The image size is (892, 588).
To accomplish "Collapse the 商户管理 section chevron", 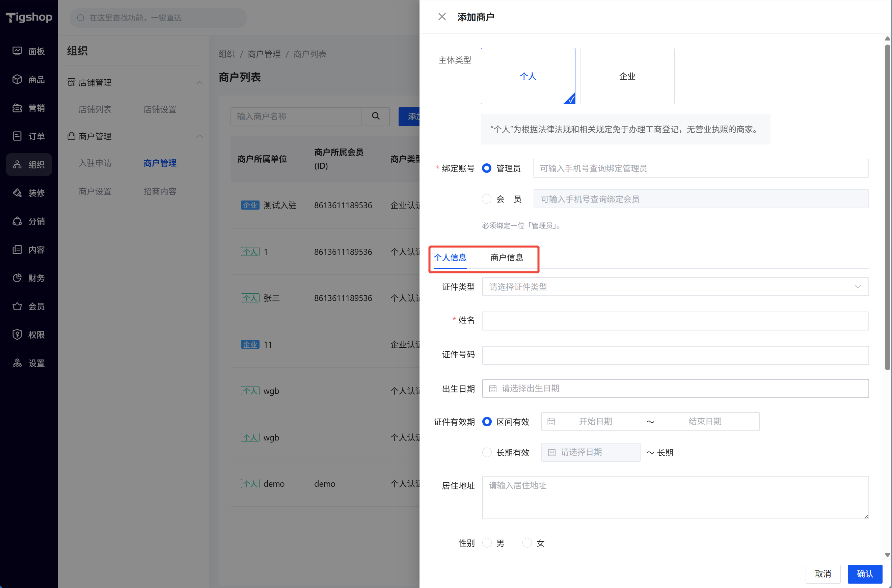I will [x=199, y=136].
